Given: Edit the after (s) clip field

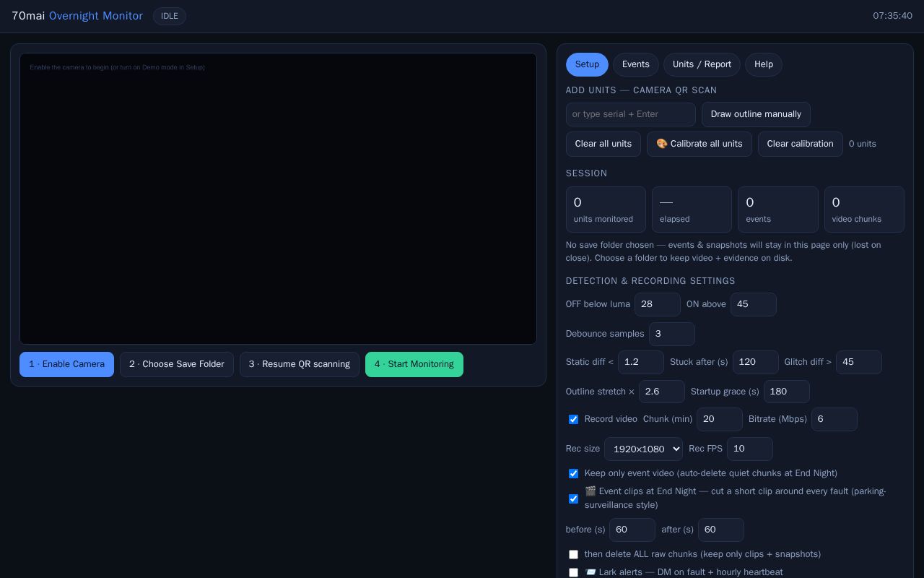Looking at the screenshot, I should click(x=721, y=530).
